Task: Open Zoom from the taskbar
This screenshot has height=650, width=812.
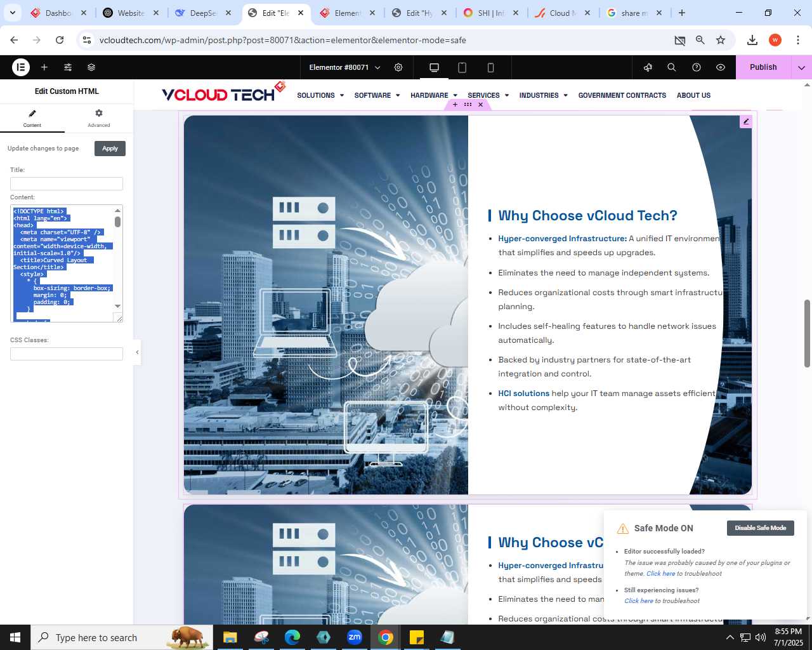Action: (355, 637)
